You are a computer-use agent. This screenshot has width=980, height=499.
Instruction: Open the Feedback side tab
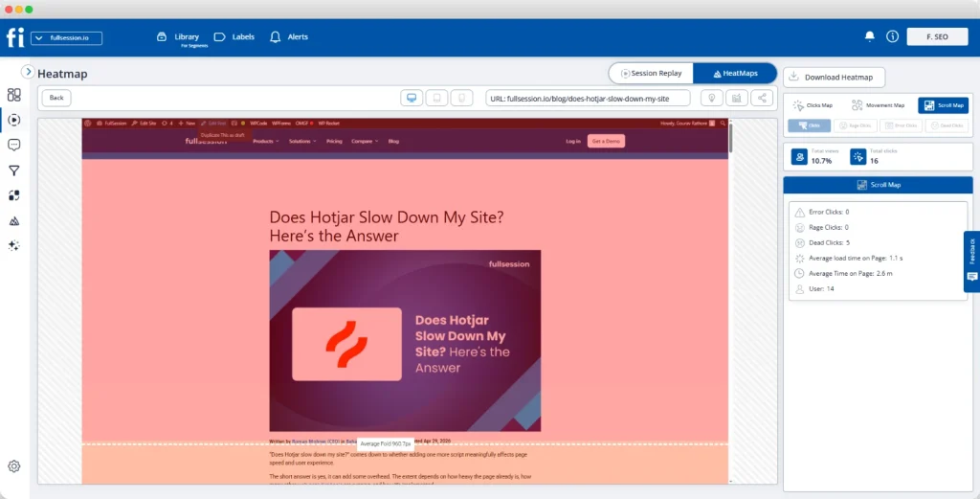click(972, 261)
